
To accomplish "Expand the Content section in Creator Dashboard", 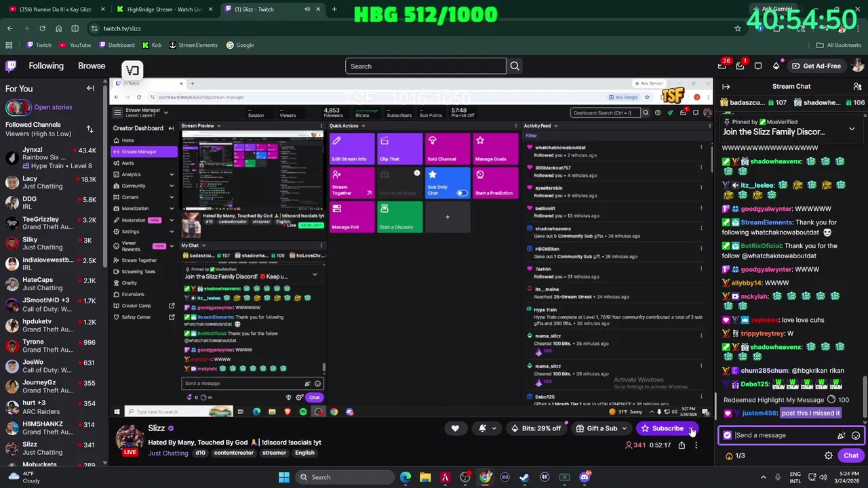I will 172,197.
